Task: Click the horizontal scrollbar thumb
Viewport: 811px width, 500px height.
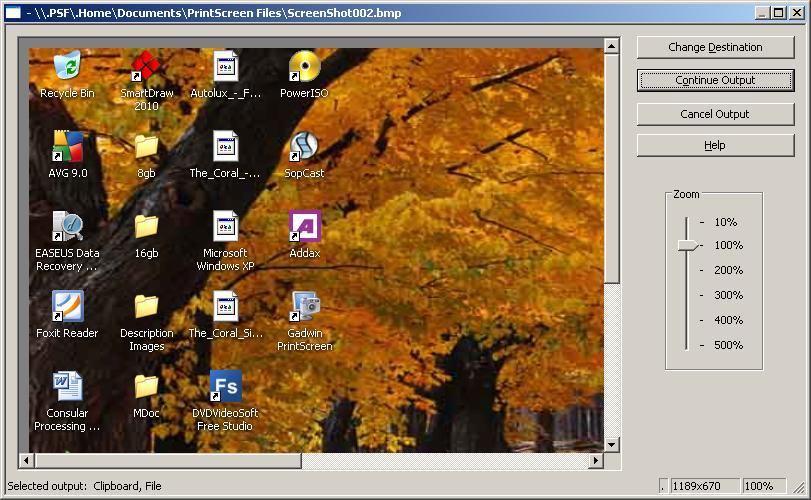Action: 168,460
